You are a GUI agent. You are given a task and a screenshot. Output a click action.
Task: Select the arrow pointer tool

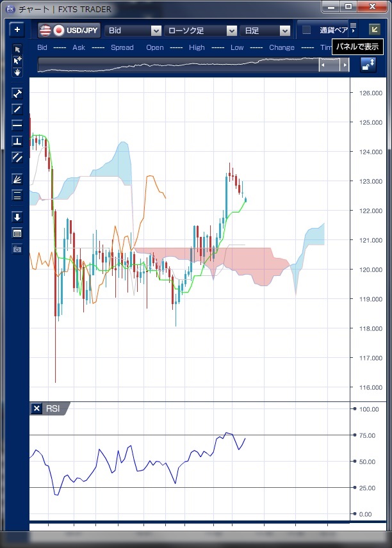pos(17,49)
